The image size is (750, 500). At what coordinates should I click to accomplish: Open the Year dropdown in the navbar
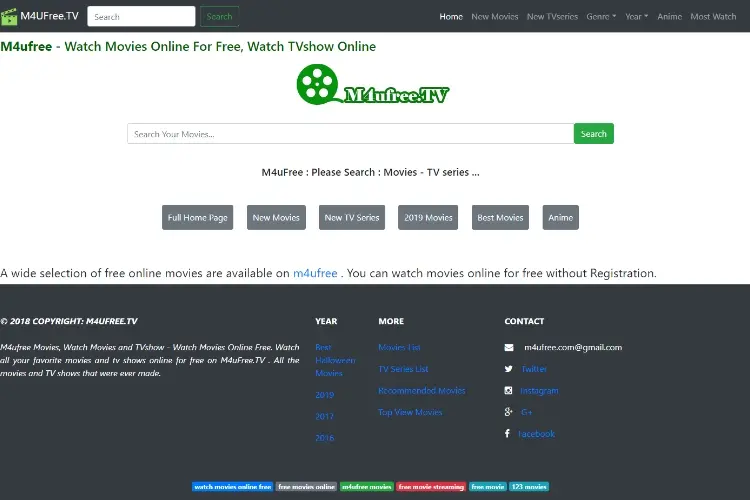tap(637, 16)
